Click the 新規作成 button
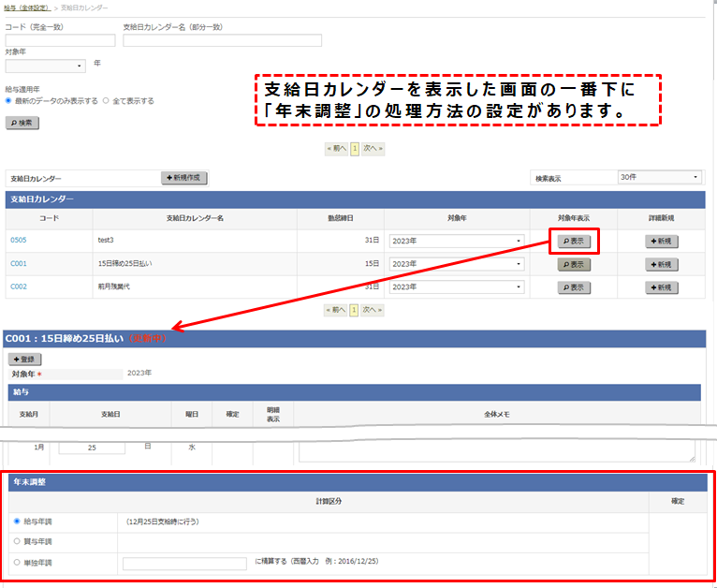This screenshot has height=588, width=717. tap(184, 178)
